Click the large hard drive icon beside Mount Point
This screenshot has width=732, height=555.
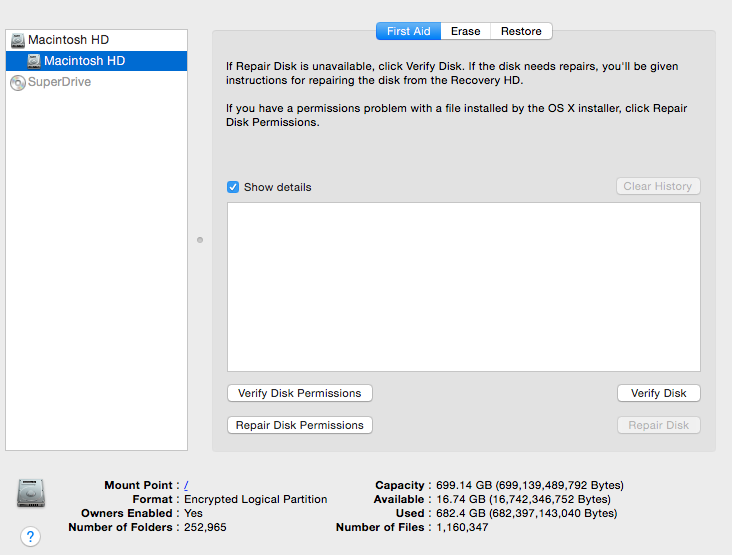click(31, 493)
